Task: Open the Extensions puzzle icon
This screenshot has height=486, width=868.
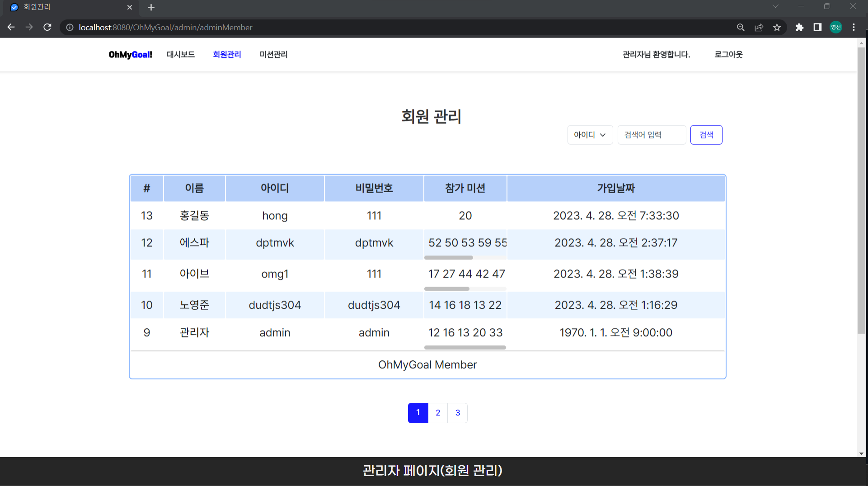Action: tap(799, 27)
